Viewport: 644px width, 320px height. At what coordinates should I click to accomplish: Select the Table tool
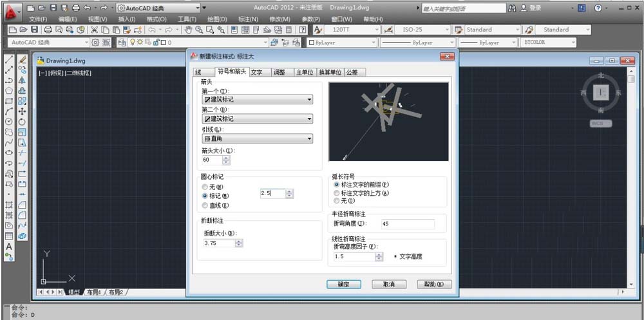click(x=8, y=236)
